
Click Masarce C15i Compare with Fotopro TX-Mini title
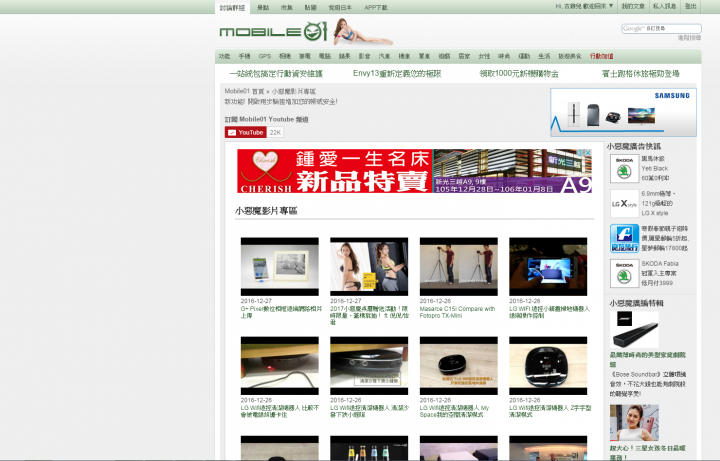[457, 312]
